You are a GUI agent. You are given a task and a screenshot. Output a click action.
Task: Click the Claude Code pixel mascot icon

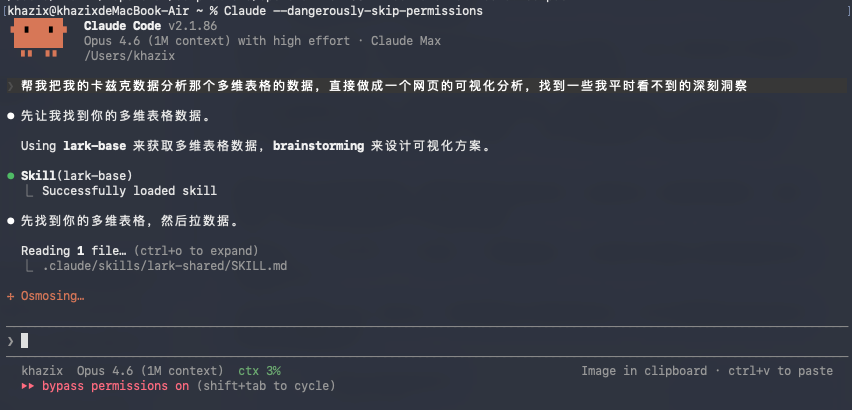tap(39, 39)
